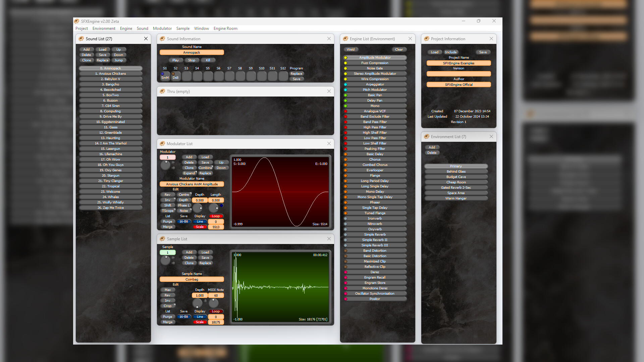This screenshot has height=362, width=644.
Task: Click the Sample List panel logo icon
Action: (x=162, y=239)
